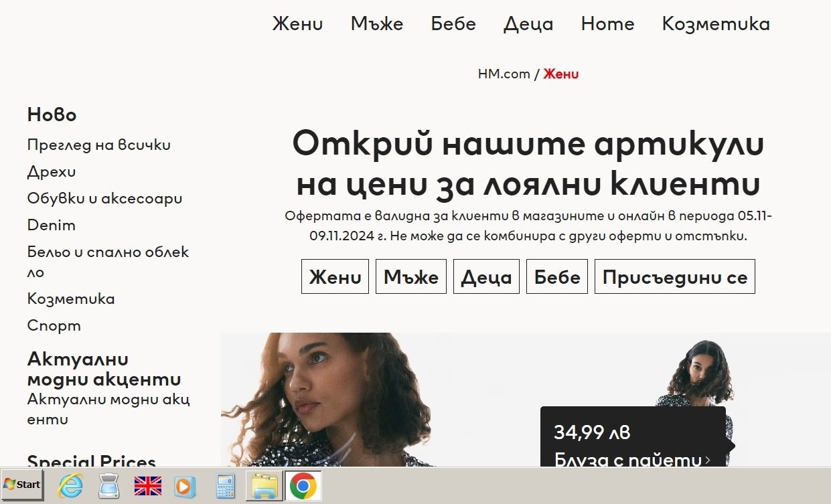Select Denim in the sidebar
This screenshot has height=504, width=831.
coord(52,225)
